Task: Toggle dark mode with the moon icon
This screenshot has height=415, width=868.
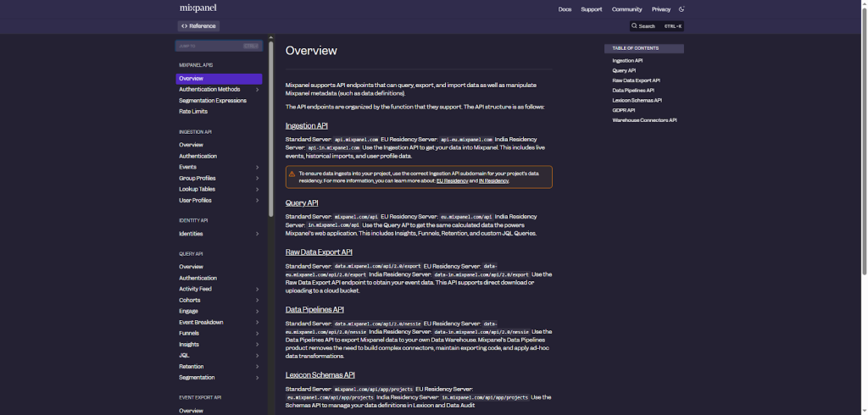Action: point(682,9)
